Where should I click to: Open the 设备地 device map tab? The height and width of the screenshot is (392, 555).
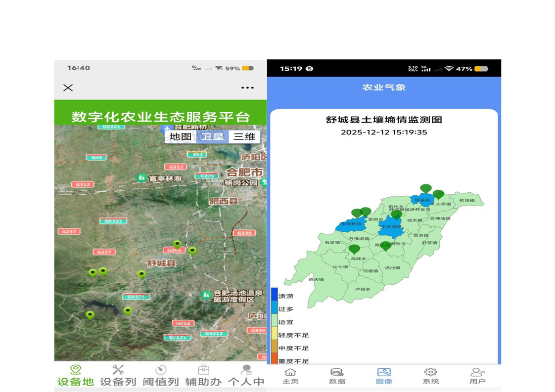[x=75, y=376]
